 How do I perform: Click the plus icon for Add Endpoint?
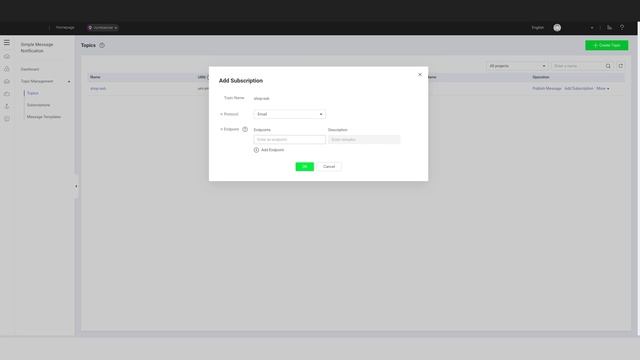(x=256, y=150)
